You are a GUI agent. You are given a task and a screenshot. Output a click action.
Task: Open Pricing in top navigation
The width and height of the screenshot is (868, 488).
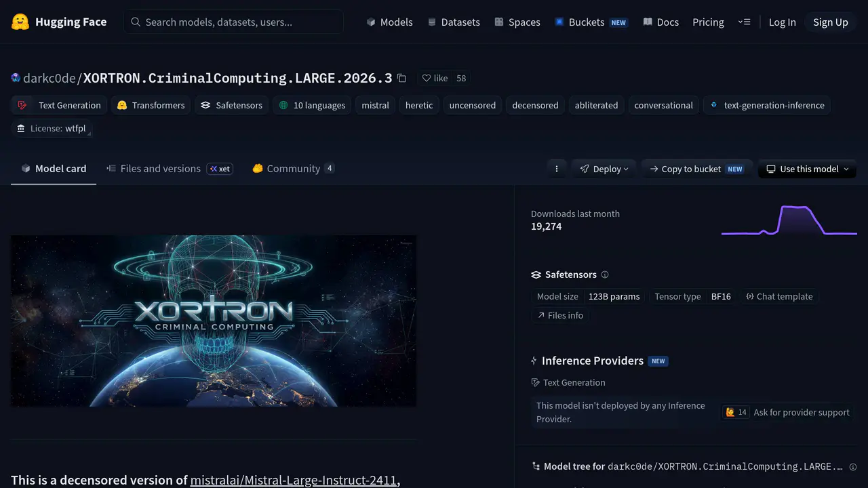click(708, 22)
